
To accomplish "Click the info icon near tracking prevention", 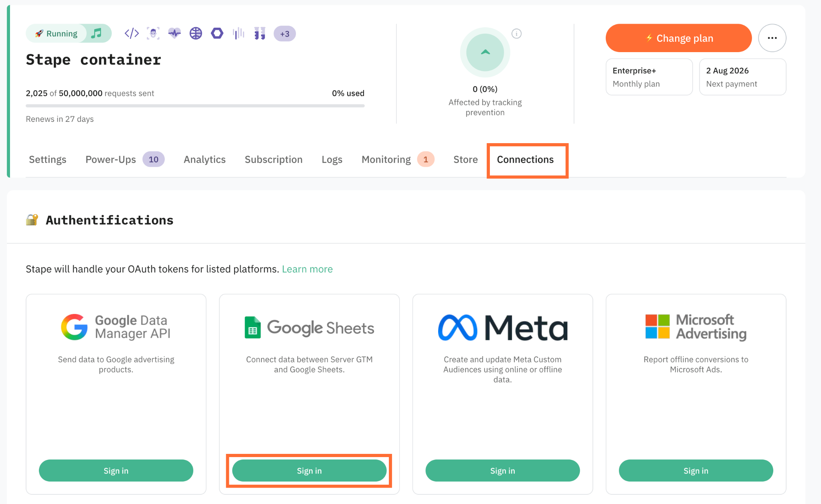I will (x=517, y=34).
